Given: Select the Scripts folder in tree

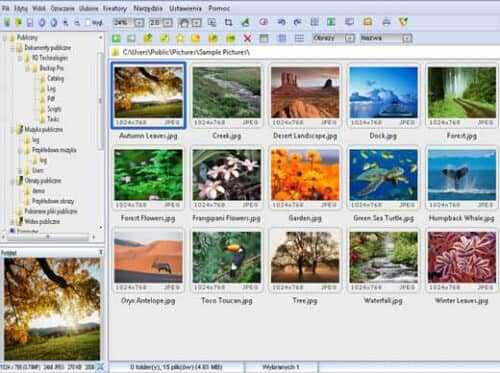Looking at the screenshot, I should 54,109.
